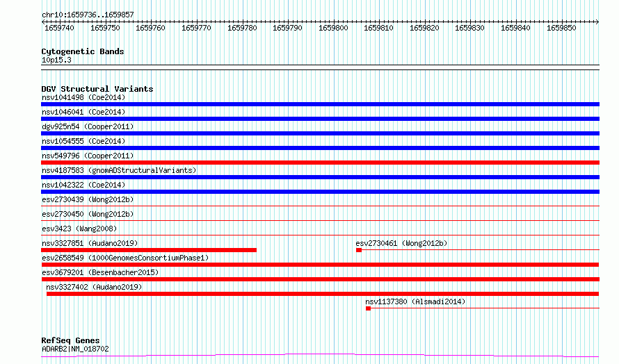Select the 10p15.3 band label
Screen dimensions: 619x364
56,60
